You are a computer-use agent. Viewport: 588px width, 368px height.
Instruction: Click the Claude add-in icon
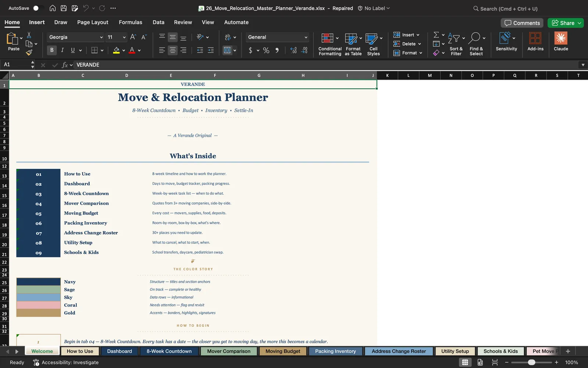pyautogui.click(x=561, y=41)
